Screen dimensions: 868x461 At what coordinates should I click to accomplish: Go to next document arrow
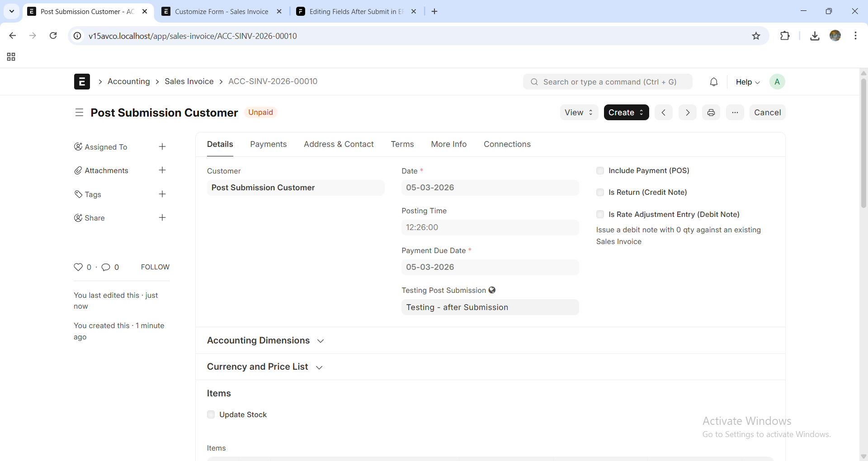pos(687,113)
